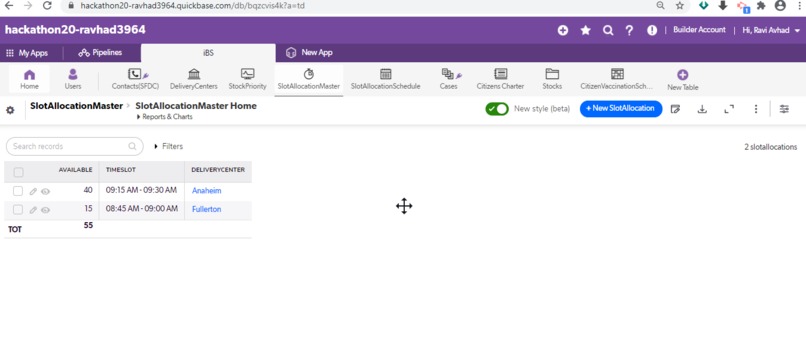The image size is (806, 364).
Task: Open the alerts exclamation icon
Action: (x=652, y=30)
